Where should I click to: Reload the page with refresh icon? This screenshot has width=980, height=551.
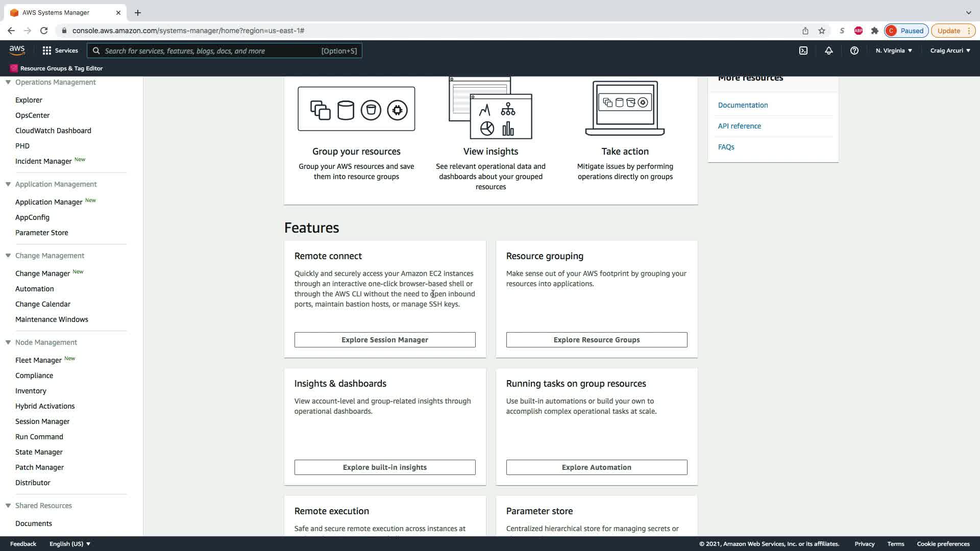point(44,31)
